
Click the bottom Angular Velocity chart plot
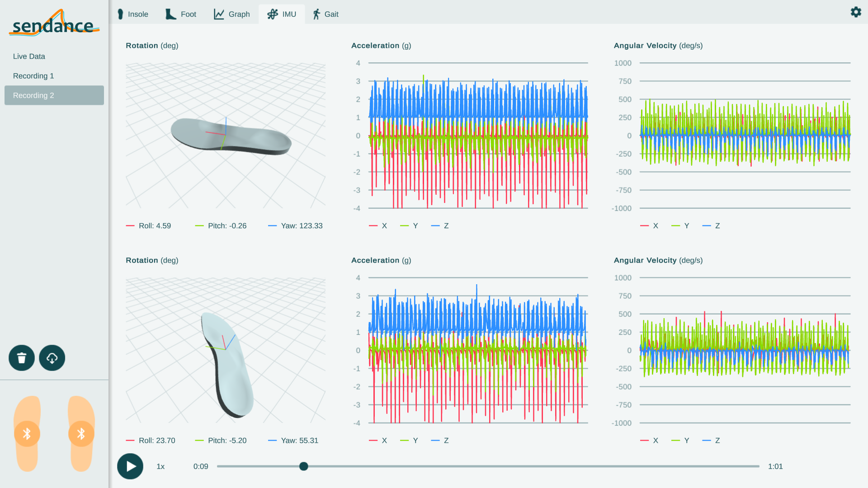(x=745, y=350)
